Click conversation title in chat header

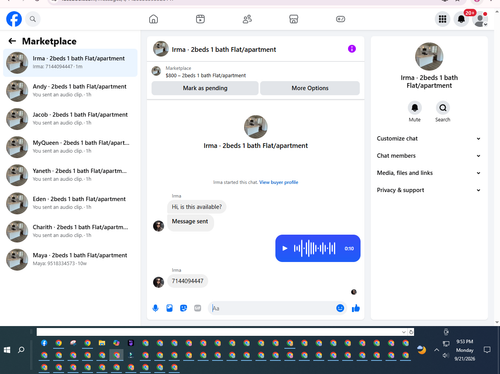pos(224,49)
